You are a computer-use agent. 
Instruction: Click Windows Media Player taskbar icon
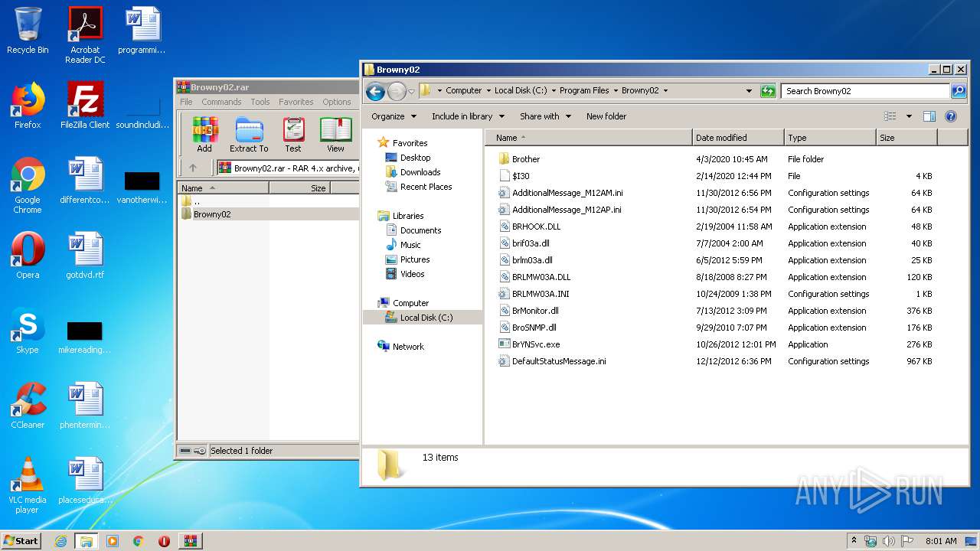click(113, 541)
